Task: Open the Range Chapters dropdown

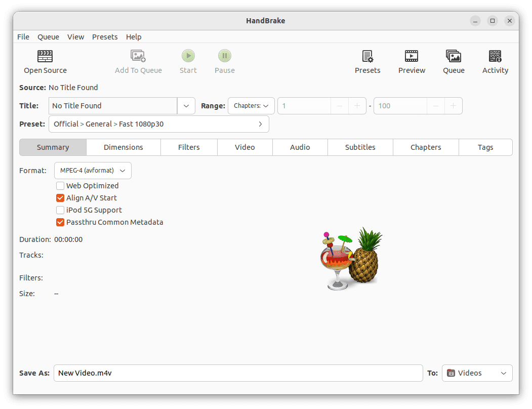Action: (x=251, y=106)
